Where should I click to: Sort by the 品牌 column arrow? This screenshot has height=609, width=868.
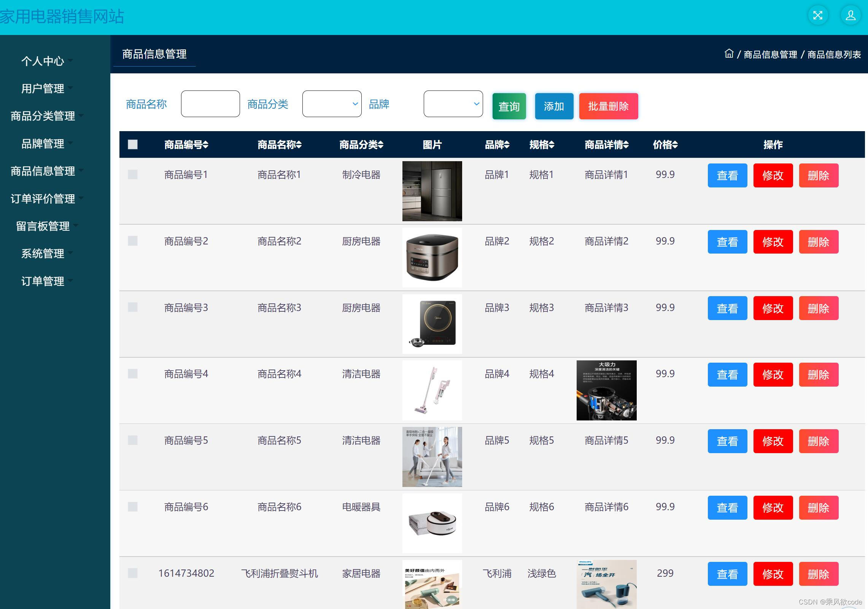point(507,145)
